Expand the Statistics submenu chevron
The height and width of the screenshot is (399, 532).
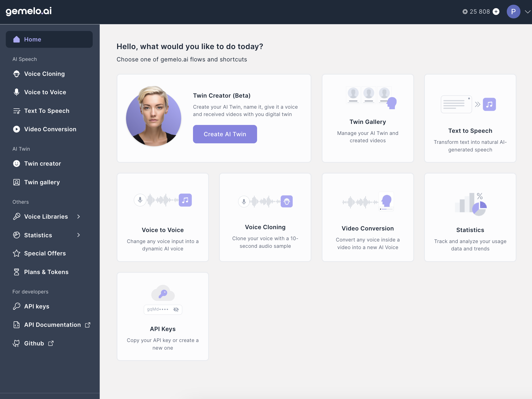coord(79,235)
